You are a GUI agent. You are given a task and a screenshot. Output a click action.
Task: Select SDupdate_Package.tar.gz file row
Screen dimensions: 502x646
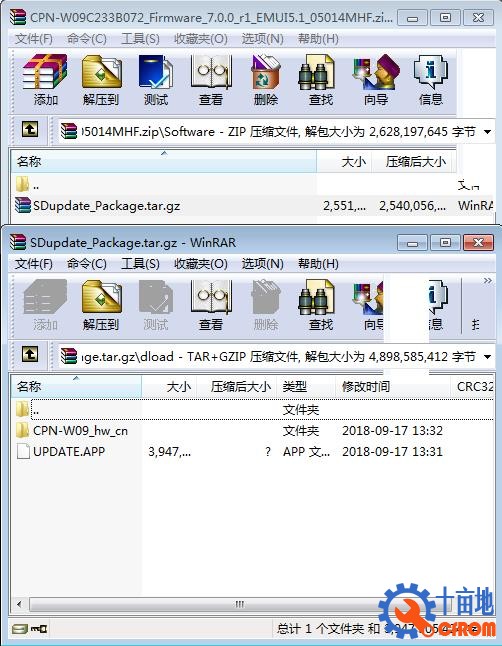pos(252,206)
